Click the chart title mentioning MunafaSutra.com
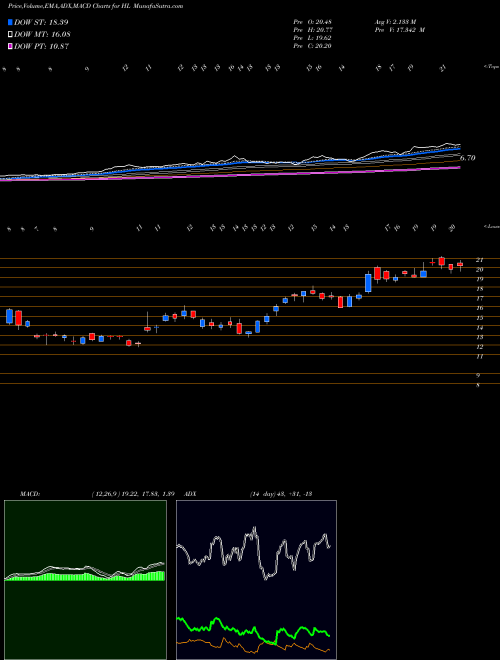This screenshot has height=660, width=500. (x=95, y=7)
